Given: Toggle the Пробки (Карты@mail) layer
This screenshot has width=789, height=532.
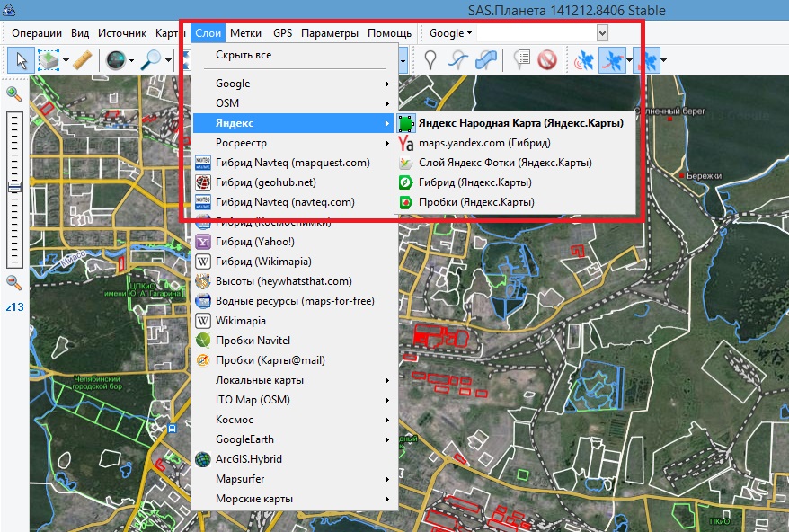Looking at the screenshot, I should point(295,360).
